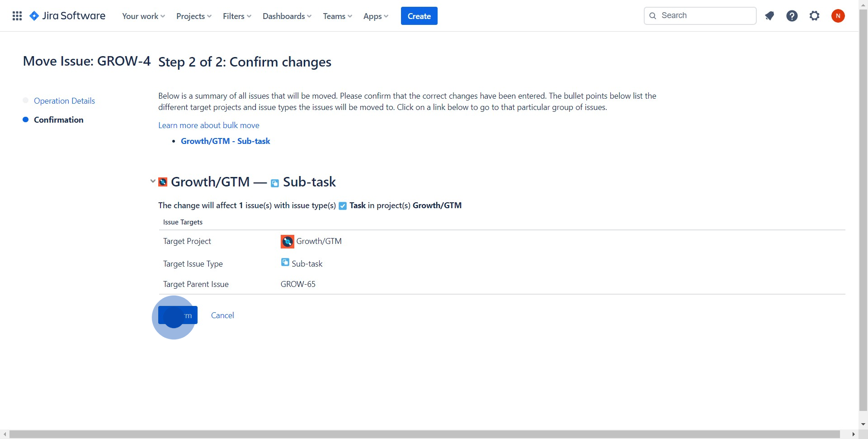Click the search magnifier icon
This screenshot has height=439, width=868.
[653, 16]
